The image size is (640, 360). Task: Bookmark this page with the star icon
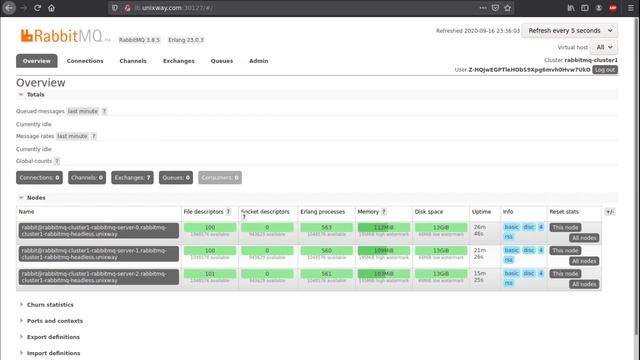507,8
